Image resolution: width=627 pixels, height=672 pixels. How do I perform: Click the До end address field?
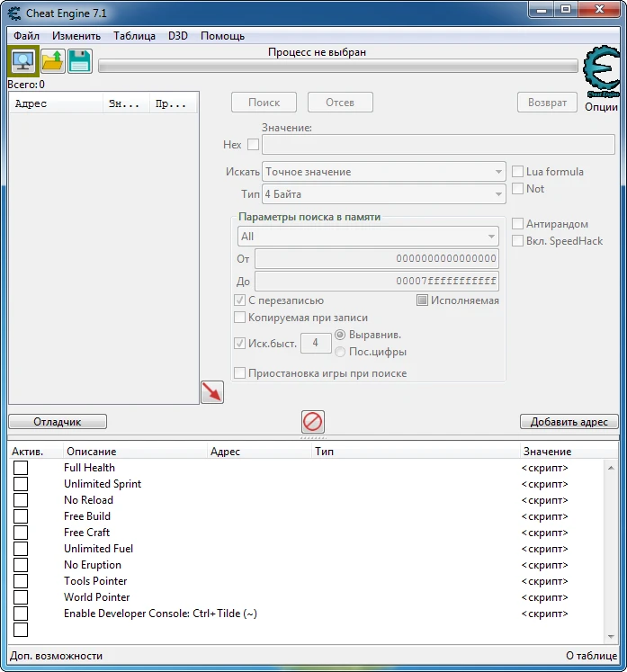tap(377, 282)
